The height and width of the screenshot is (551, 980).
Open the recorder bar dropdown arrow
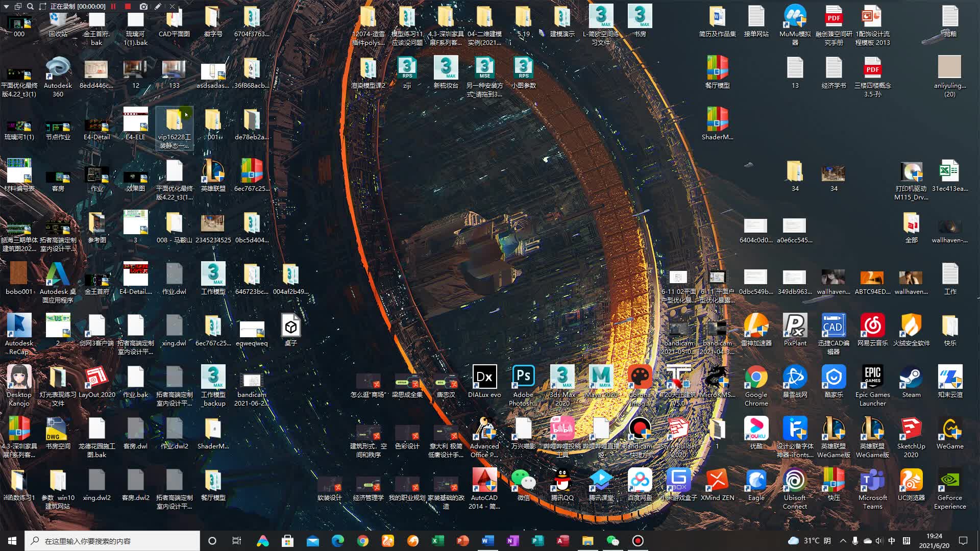point(6,7)
